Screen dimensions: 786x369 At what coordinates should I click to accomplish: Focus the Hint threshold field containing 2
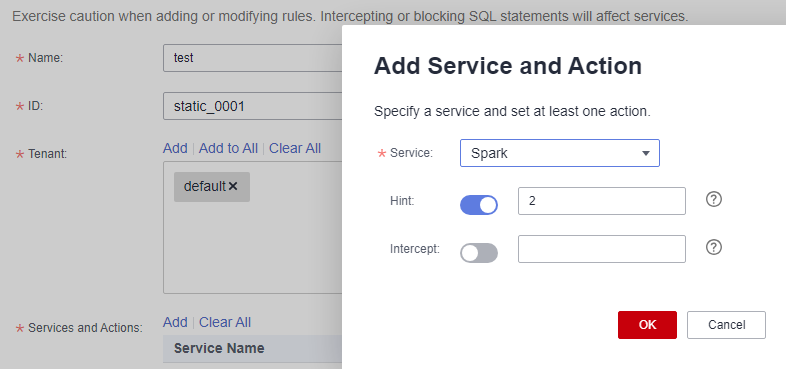point(602,201)
